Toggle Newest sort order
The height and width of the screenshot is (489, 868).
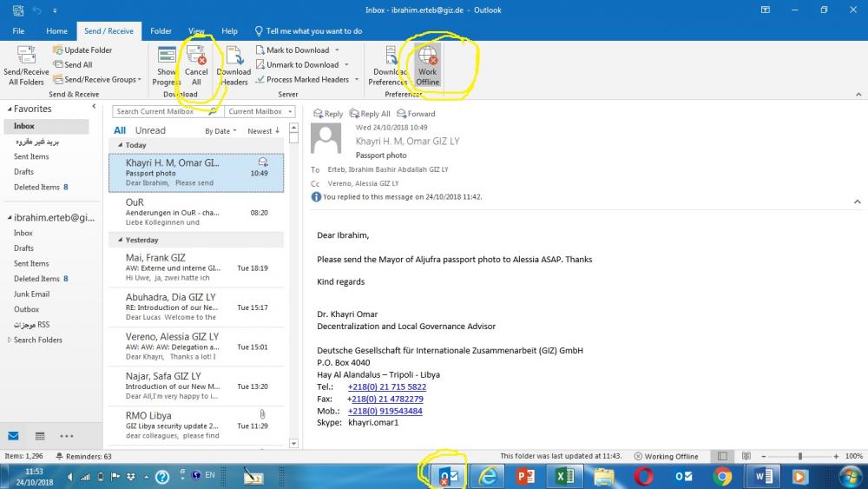264,131
